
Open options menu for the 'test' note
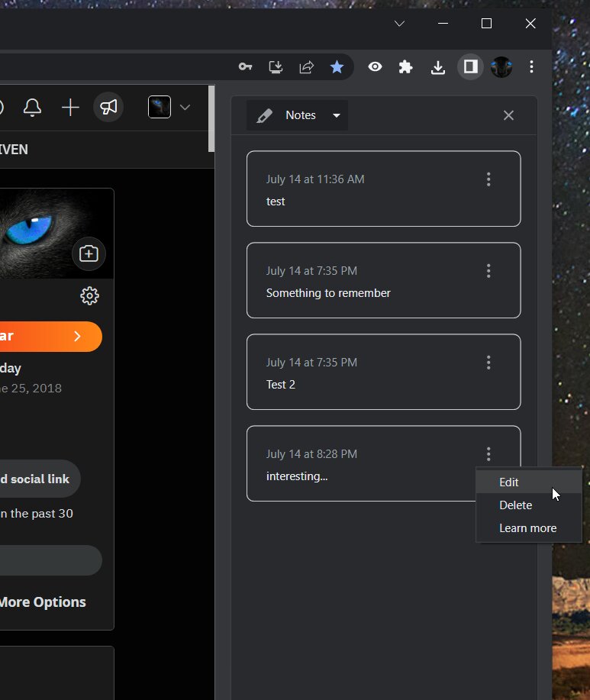tap(488, 179)
